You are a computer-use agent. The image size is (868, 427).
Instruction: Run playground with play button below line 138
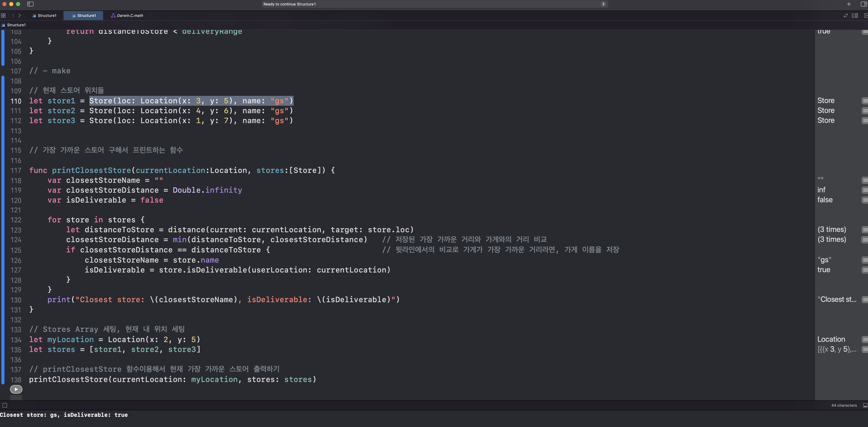pyautogui.click(x=16, y=389)
